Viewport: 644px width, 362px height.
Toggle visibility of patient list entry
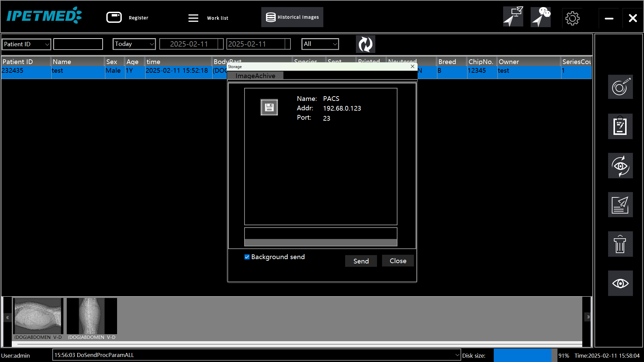tap(620, 283)
